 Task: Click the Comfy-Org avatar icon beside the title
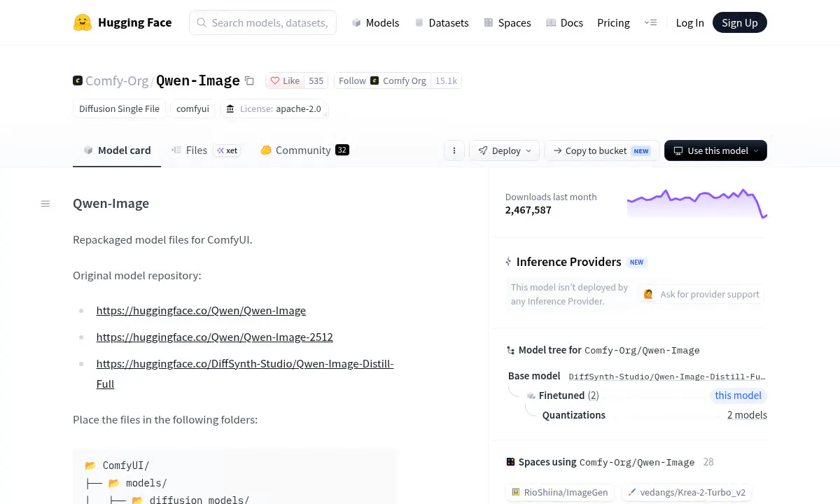tap(78, 80)
